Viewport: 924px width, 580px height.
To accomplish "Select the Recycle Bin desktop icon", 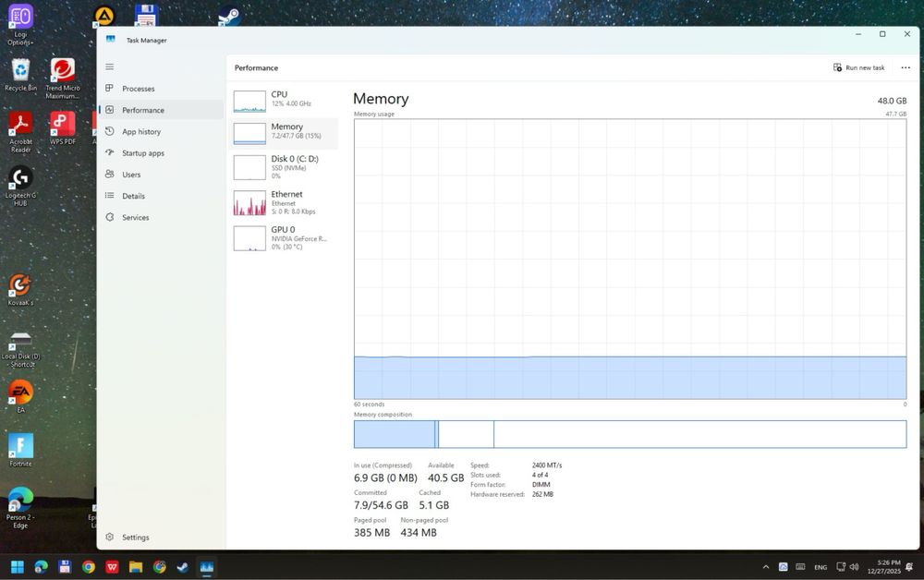I will 20,75.
